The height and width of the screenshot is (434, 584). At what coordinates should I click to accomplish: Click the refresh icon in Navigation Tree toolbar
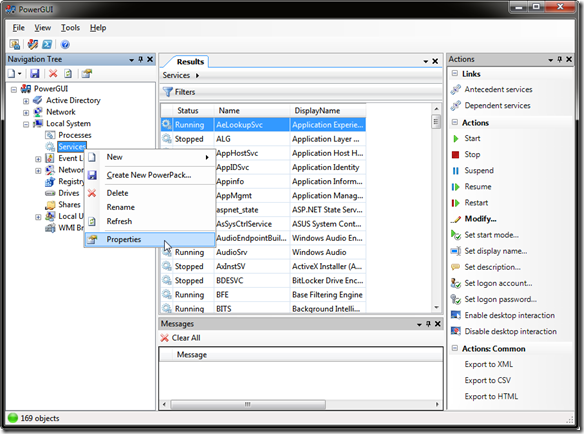[68, 74]
